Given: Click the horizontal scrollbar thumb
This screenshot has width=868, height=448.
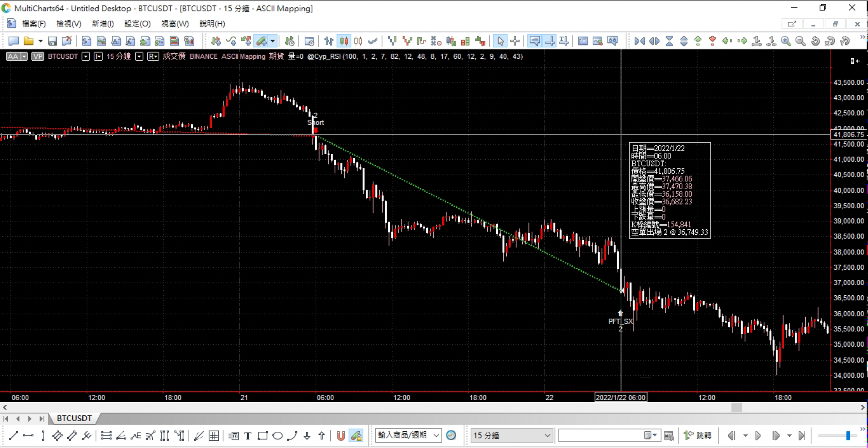Looking at the screenshot, I should click(x=736, y=407).
